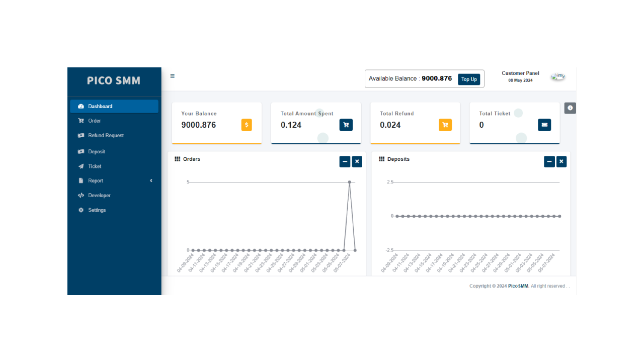Click the Copyright © 2024 footer text
Image resolution: width=644 pixels, height=362 pixels.
(488, 286)
